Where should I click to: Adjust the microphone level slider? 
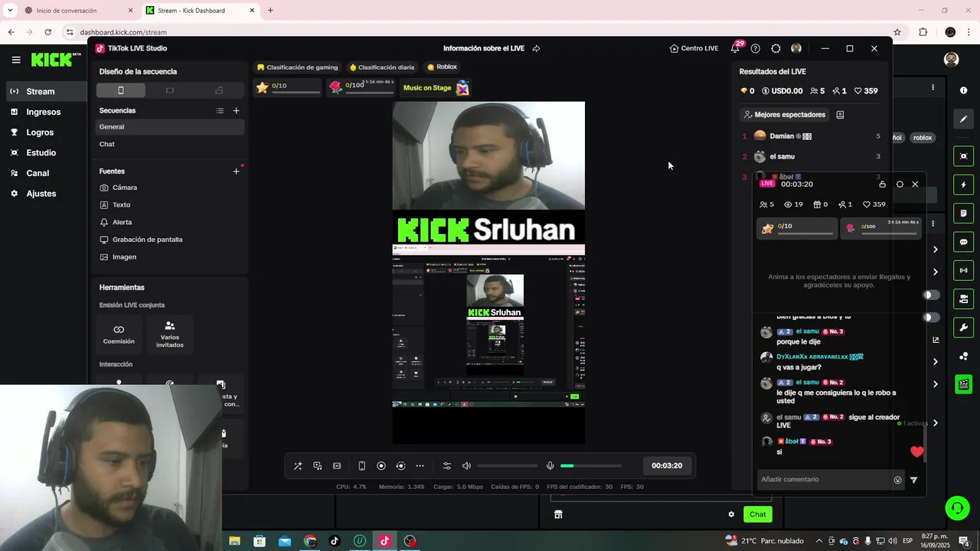[591, 466]
